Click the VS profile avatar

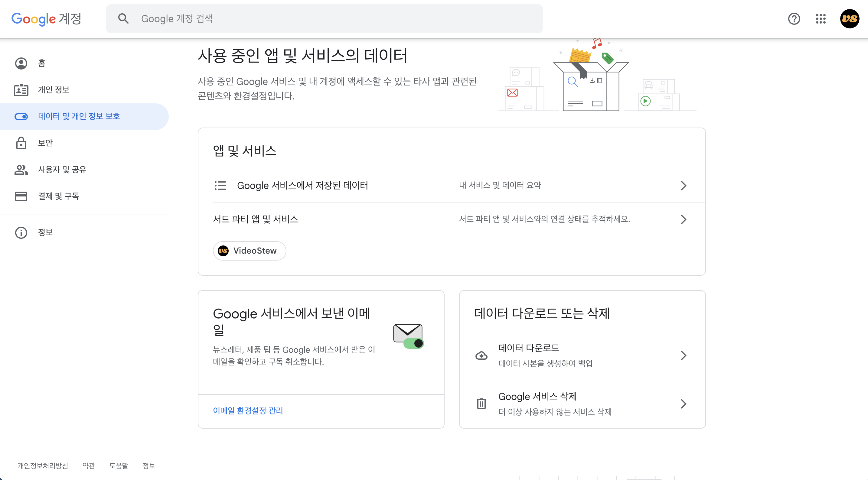(849, 19)
